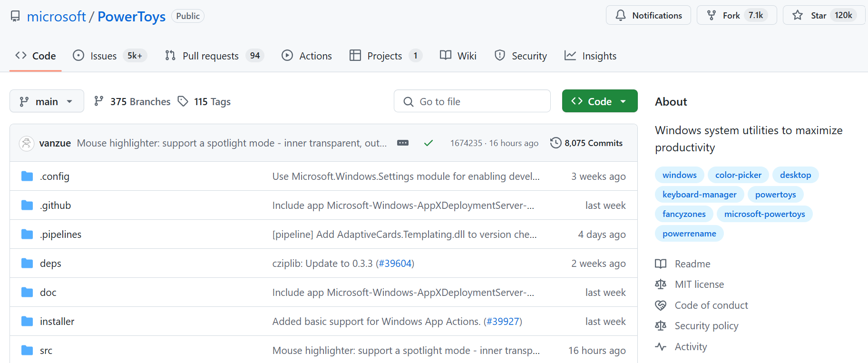This screenshot has height=363, width=868.
Task: View 8,075 Commits history
Action: [586, 143]
